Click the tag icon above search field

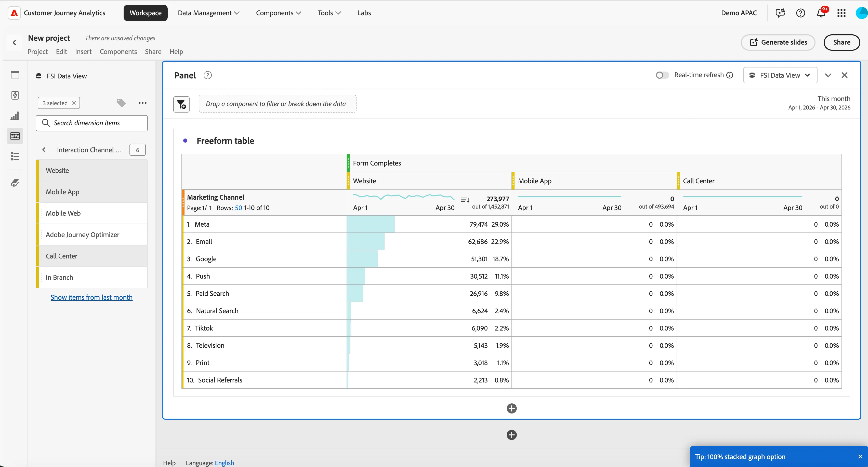pyautogui.click(x=121, y=103)
